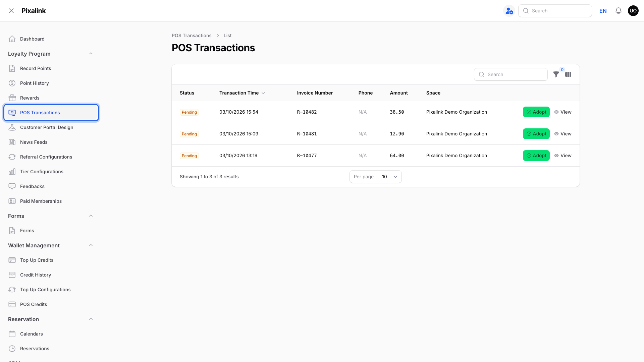Click the News Feeds newspaper icon
The height and width of the screenshot is (362, 644).
(12, 142)
